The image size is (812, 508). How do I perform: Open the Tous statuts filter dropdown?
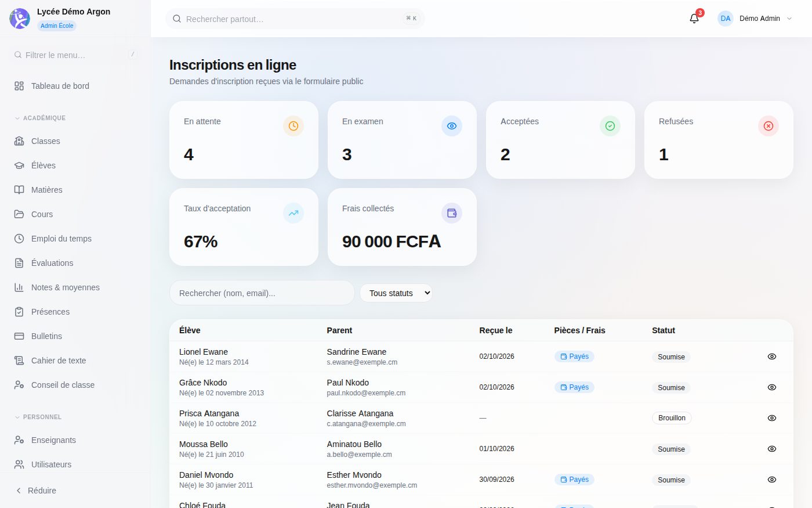tap(396, 293)
